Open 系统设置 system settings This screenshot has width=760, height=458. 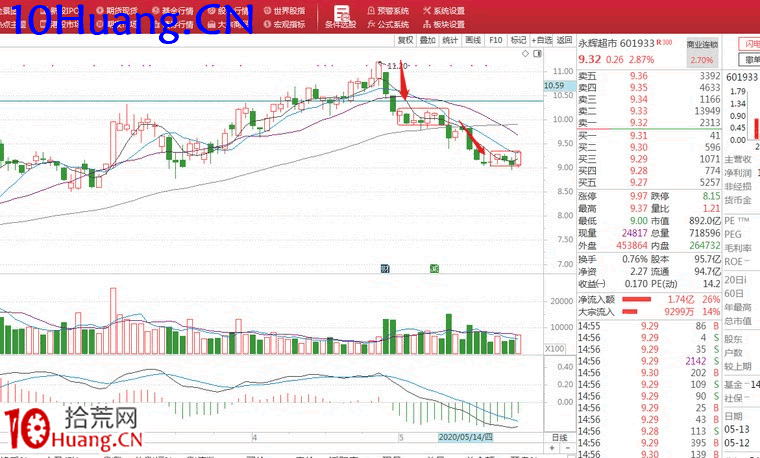[443, 11]
